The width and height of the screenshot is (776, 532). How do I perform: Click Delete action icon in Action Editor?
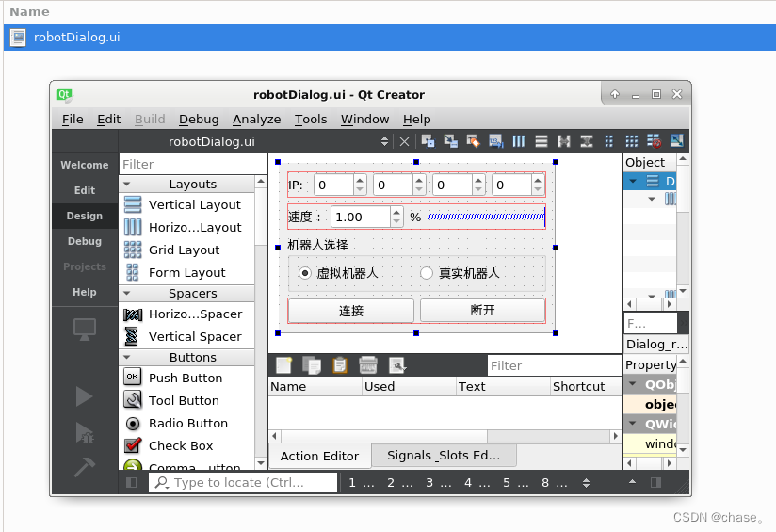pyautogui.click(x=367, y=365)
